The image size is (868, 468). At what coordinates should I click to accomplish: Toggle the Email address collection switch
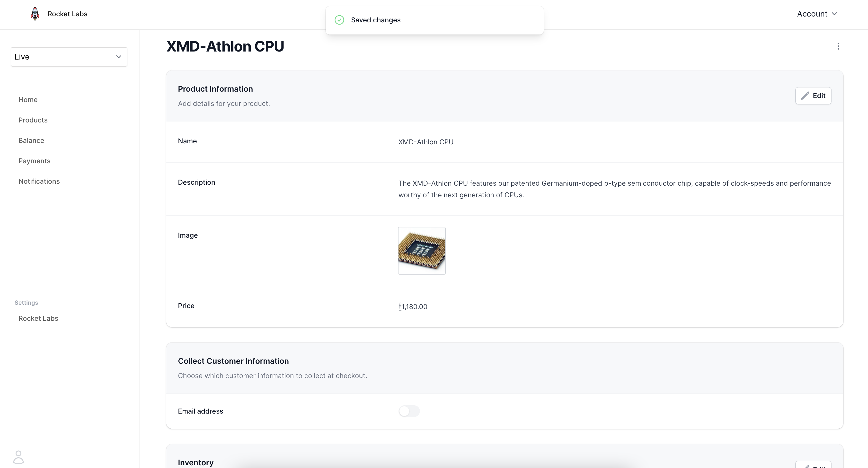[x=409, y=411]
